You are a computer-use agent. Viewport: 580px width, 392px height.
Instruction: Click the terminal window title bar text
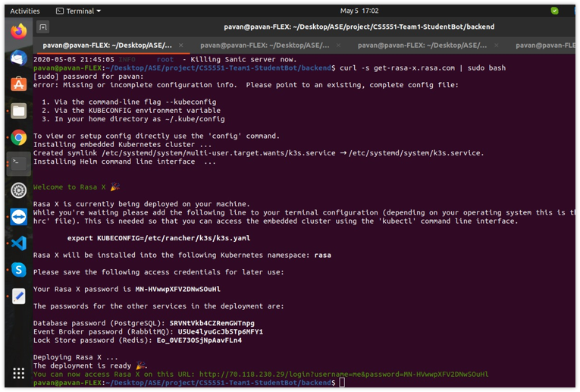pyautogui.click(x=359, y=27)
